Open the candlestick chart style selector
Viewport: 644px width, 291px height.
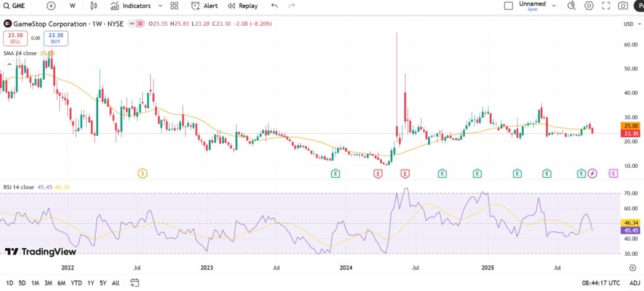coord(94,6)
